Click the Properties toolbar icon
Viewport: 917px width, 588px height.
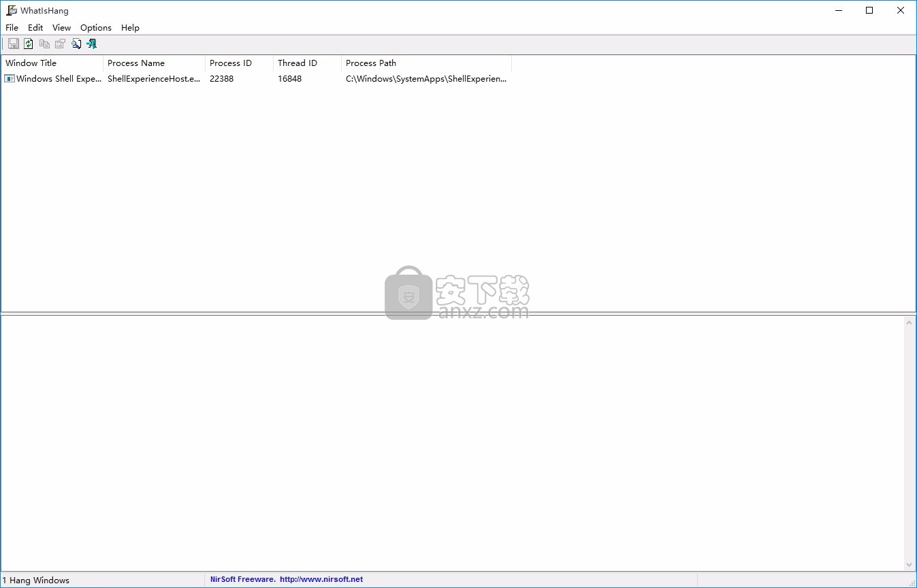point(60,44)
